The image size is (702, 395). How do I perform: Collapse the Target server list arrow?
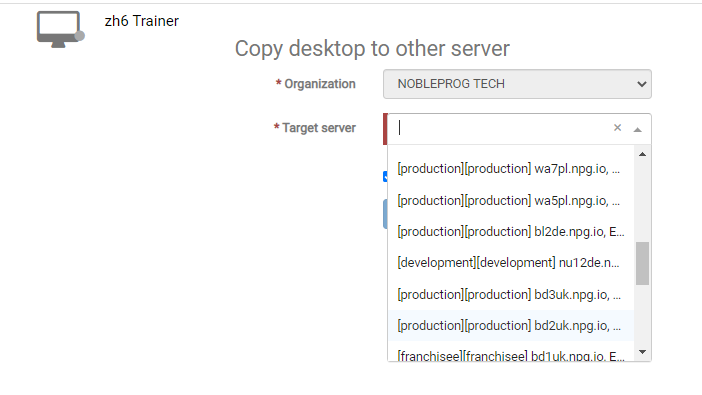pyautogui.click(x=638, y=129)
